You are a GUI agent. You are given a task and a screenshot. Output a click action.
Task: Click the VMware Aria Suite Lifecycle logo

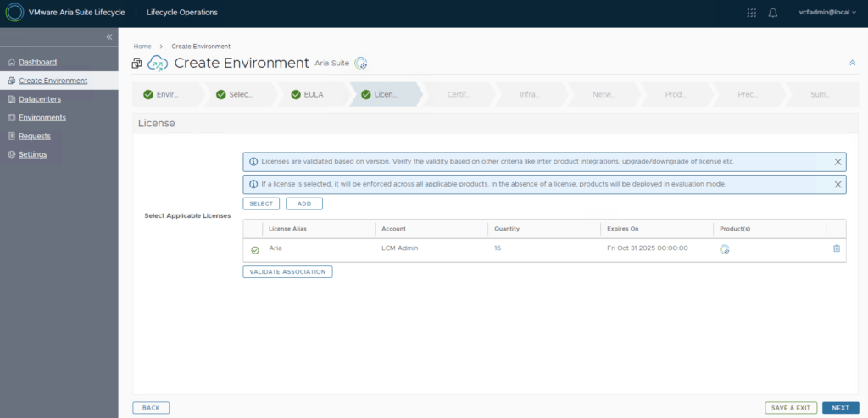coord(14,13)
